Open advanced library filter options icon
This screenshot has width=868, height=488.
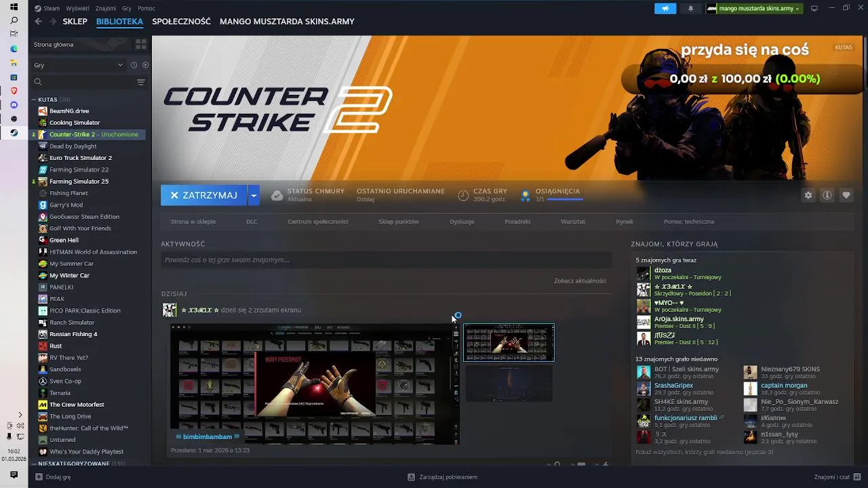(141, 82)
